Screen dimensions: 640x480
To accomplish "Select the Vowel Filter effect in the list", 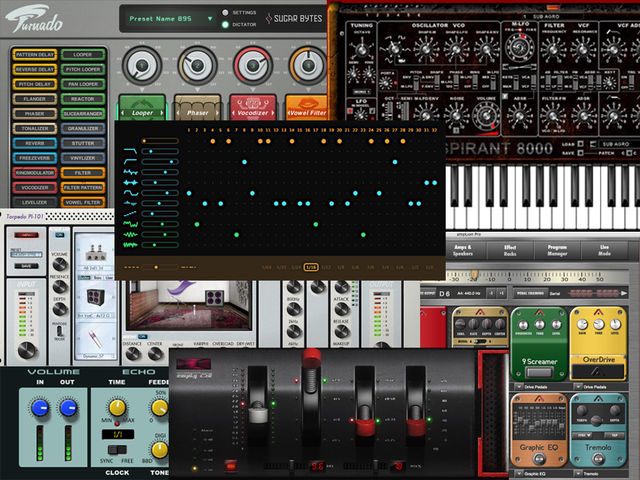I will pos(83,202).
